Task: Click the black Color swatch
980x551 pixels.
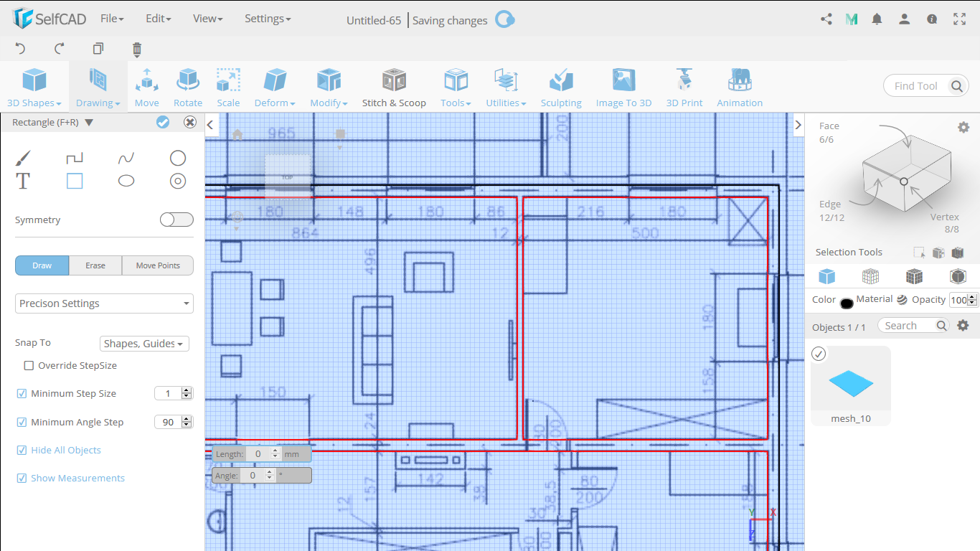Action: (x=847, y=303)
